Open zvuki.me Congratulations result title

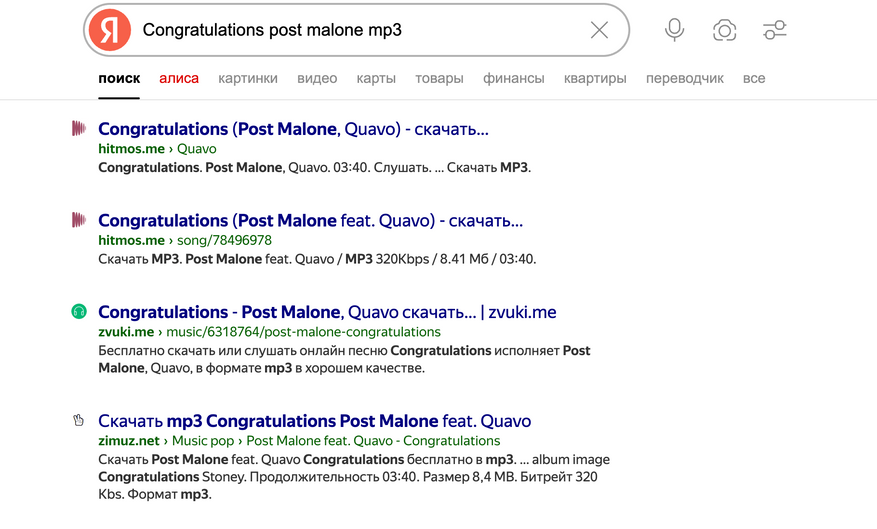pyautogui.click(x=327, y=312)
